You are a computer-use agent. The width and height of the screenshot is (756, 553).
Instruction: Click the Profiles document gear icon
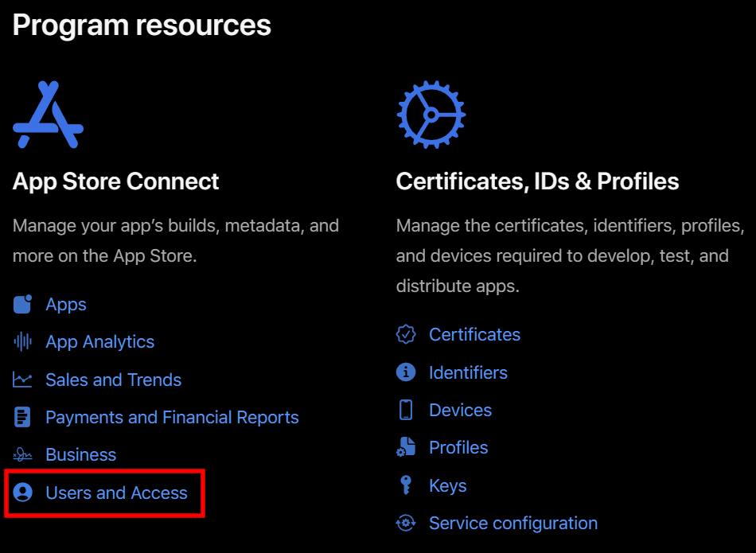tap(406, 447)
